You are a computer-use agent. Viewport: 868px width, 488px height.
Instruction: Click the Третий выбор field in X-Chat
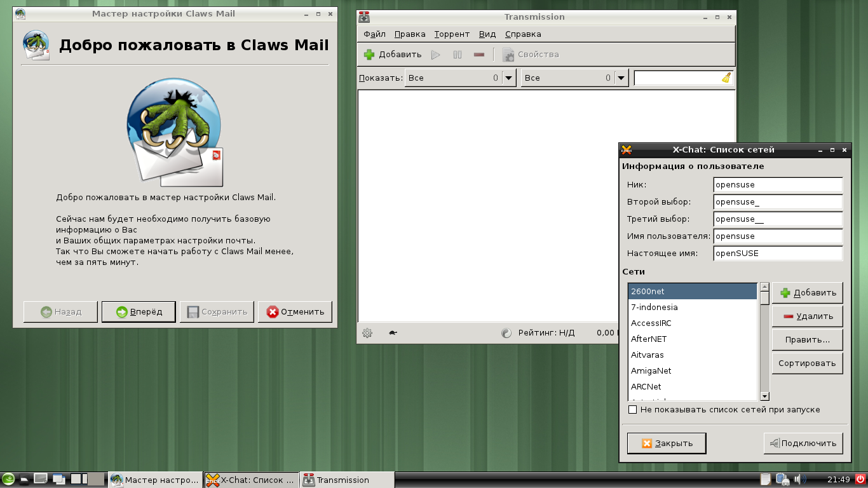click(x=778, y=219)
